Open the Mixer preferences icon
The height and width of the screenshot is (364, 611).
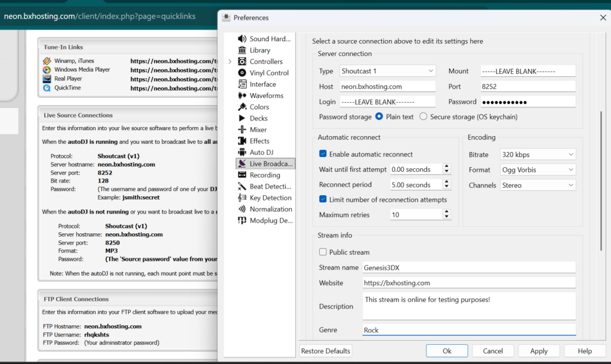pos(242,129)
